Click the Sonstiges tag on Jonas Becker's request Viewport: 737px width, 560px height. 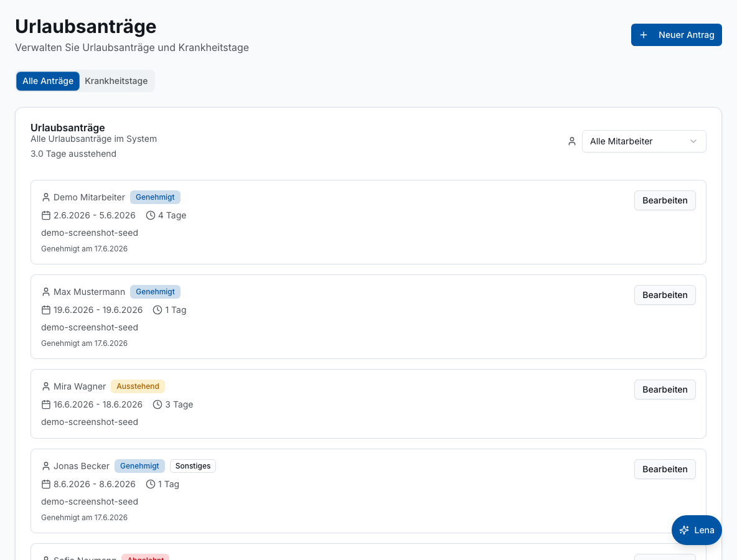coord(193,466)
